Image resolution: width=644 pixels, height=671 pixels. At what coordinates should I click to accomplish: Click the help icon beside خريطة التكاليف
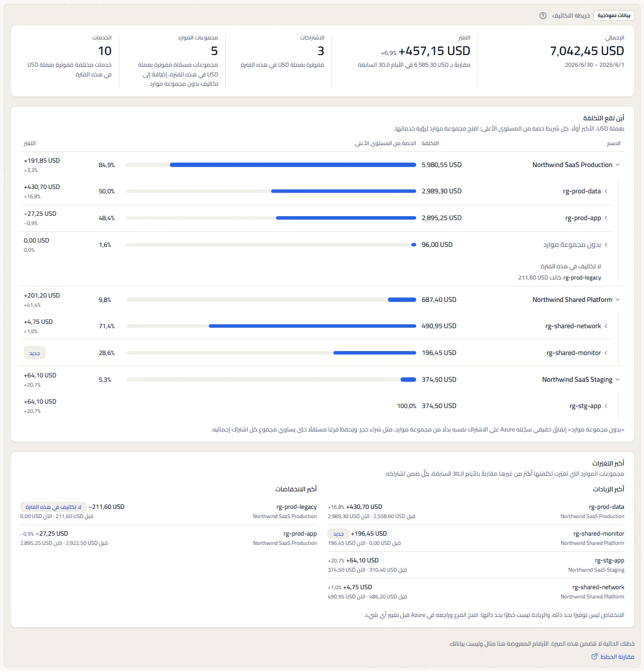[x=543, y=16]
